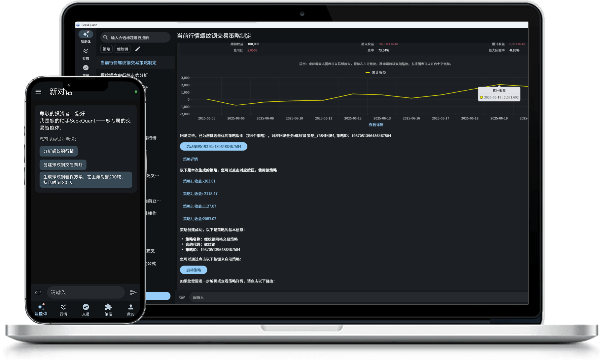Screen dimensions: 603x364
Task: Expand the 策略详情 section
Action: (x=190, y=159)
